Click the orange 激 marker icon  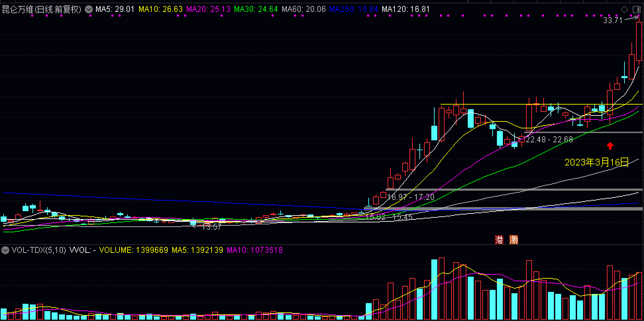pyautogui.click(x=514, y=240)
